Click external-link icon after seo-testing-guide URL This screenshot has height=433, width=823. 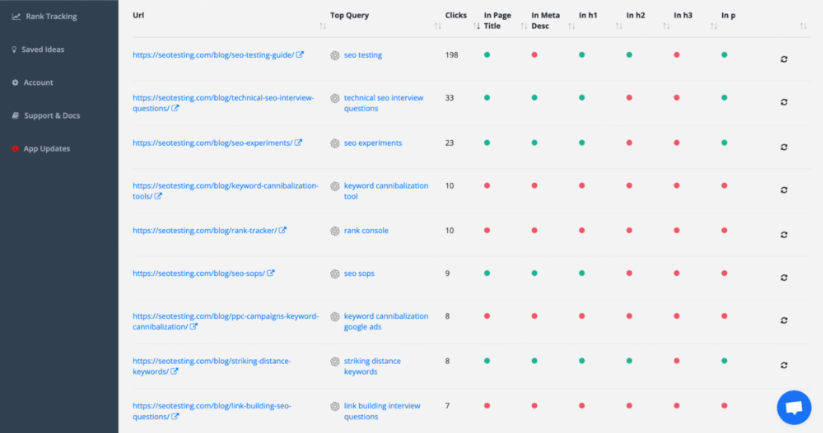coord(300,55)
